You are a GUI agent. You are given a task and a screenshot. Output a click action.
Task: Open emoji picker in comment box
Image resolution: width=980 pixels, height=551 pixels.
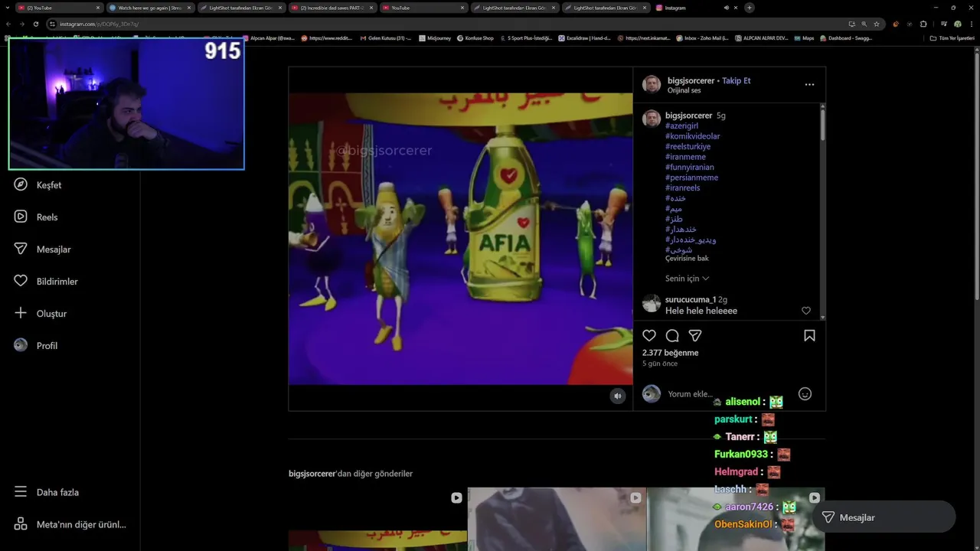[x=805, y=394]
